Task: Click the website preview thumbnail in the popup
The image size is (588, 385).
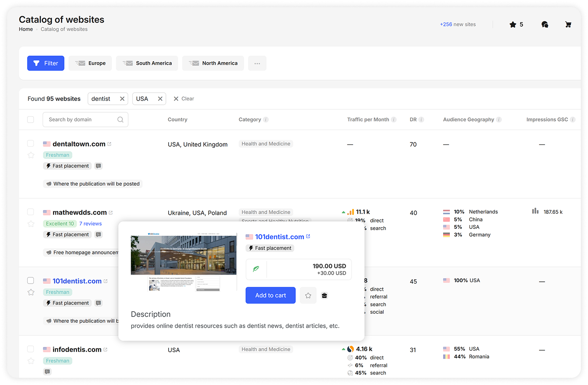Action: click(x=184, y=262)
